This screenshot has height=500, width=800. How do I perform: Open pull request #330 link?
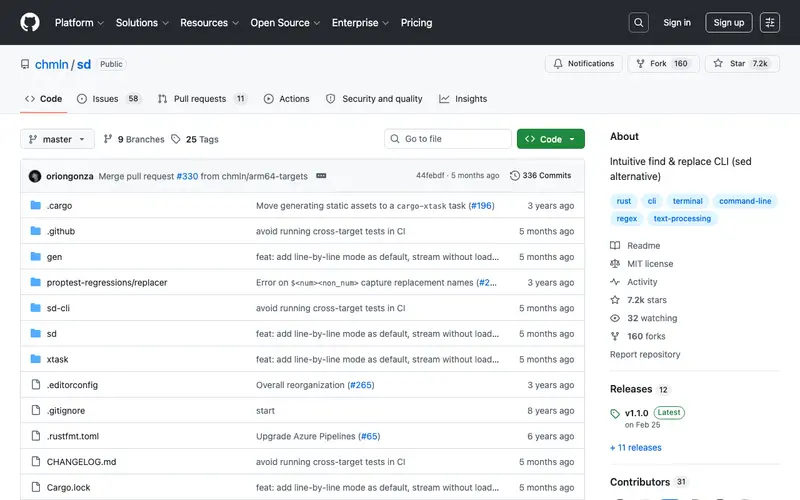[187, 176]
